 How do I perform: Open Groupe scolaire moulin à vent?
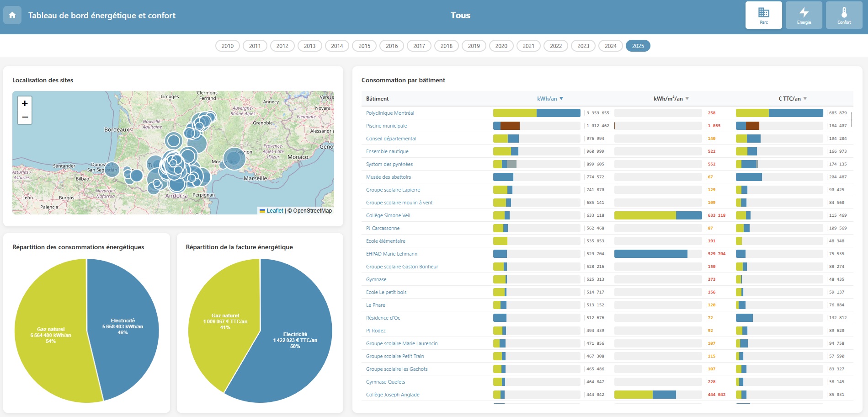(x=399, y=203)
